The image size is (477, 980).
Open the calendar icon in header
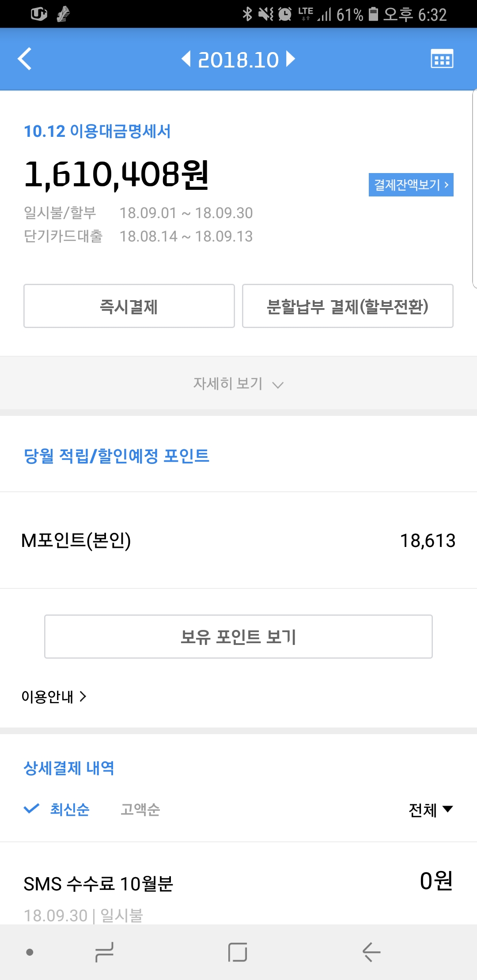(x=442, y=59)
